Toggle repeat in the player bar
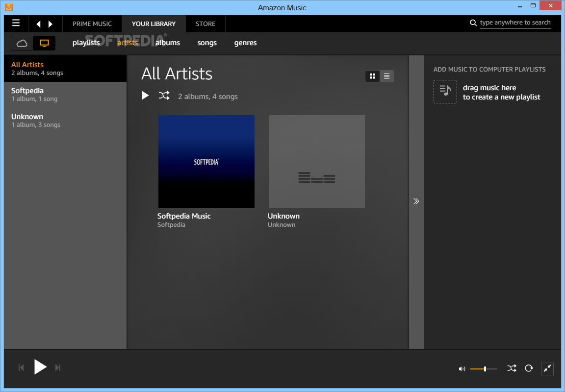Image resolution: width=565 pixels, height=392 pixels. tap(529, 368)
